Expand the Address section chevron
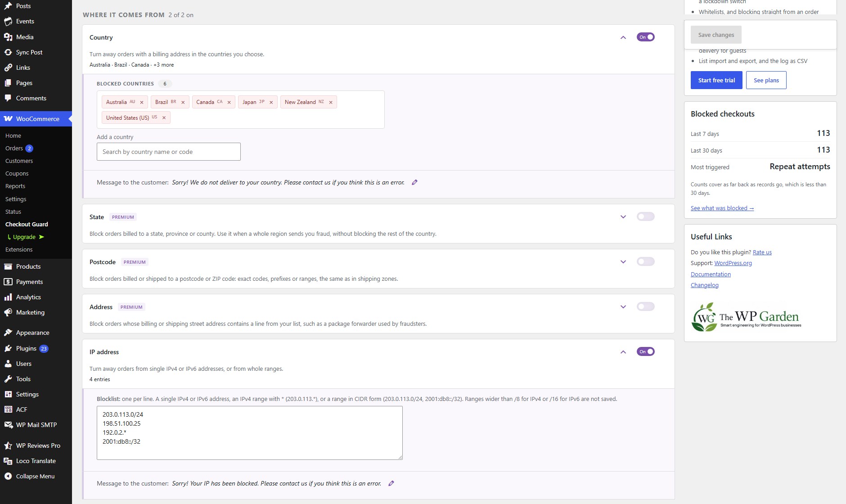 tap(623, 307)
